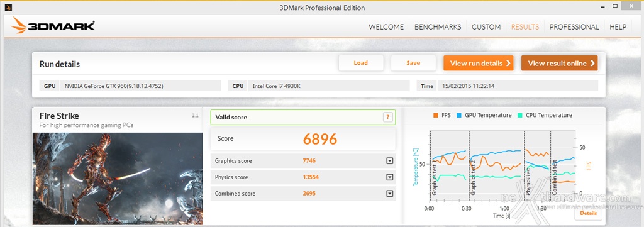The image size is (644, 227).
Task: Open the Valid score help question mark
Action: pos(387,118)
